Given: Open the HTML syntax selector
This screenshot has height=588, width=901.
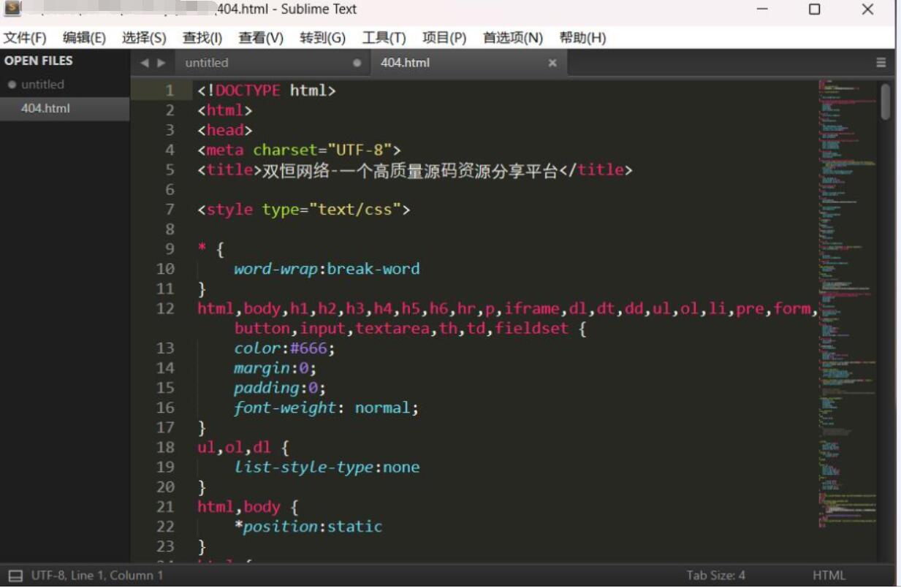Looking at the screenshot, I should coord(829,576).
